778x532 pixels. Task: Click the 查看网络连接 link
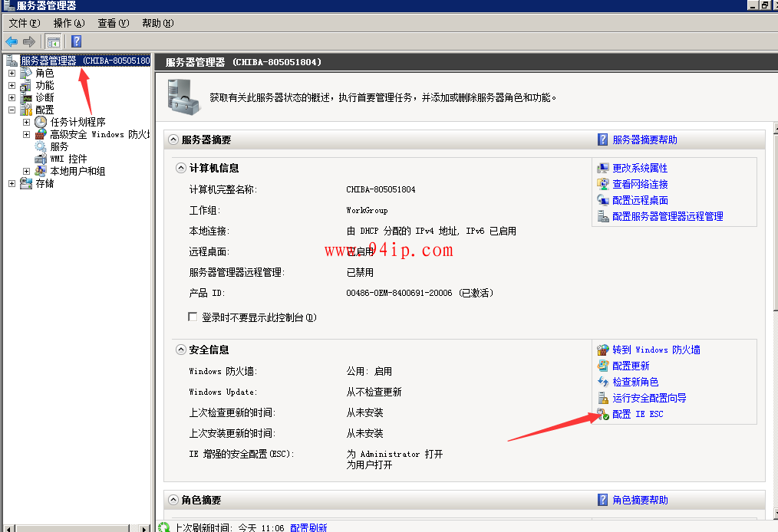tap(640, 184)
